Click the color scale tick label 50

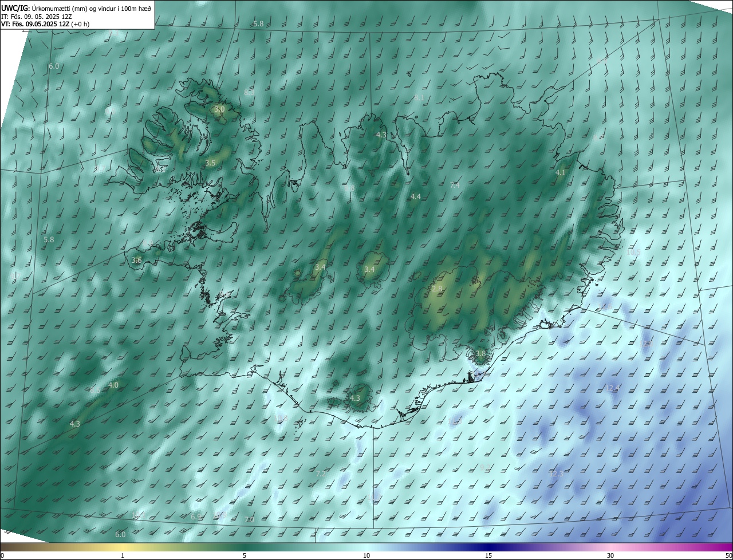click(x=728, y=555)
